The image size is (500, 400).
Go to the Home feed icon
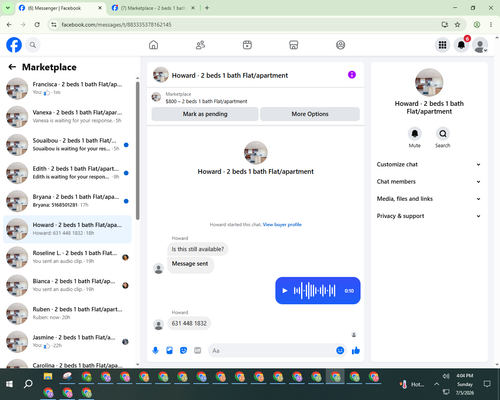tap(153, 45)
